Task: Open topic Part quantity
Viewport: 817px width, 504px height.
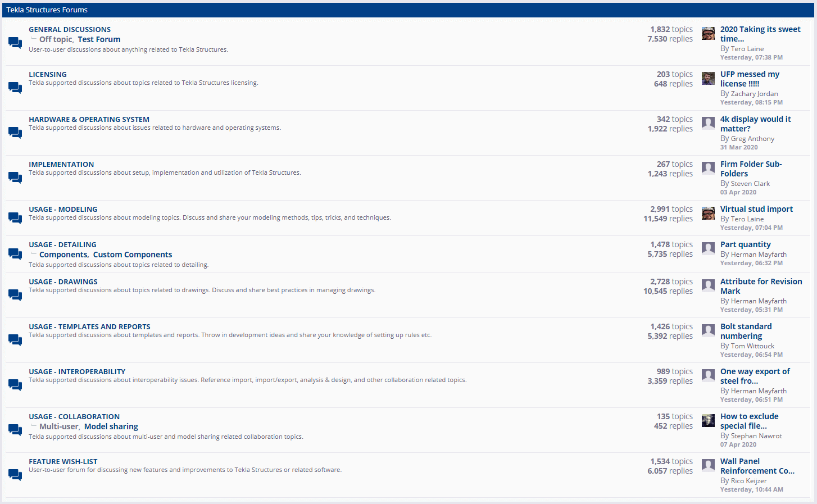Action: click(x=746, y=244)
